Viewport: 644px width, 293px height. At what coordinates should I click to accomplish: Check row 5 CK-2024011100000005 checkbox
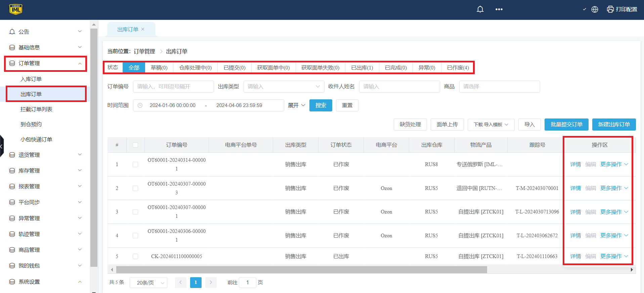click(x=135, y=256)
